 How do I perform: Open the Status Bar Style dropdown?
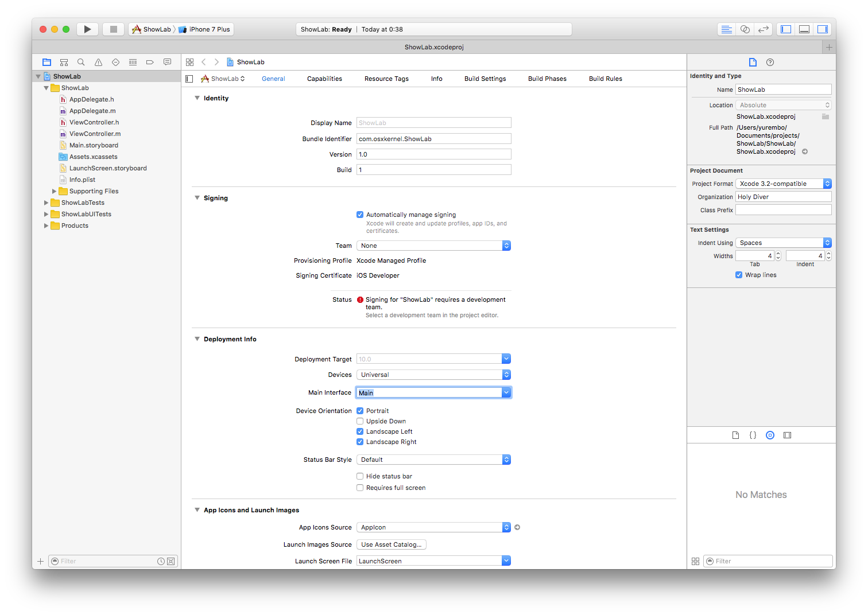[433, 460]
